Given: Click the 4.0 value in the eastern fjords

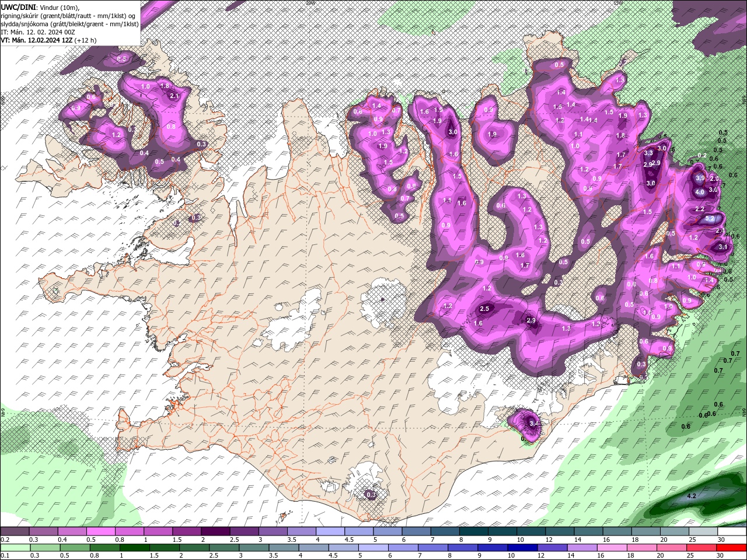Looking at the screenshot, I should [700, 192].
